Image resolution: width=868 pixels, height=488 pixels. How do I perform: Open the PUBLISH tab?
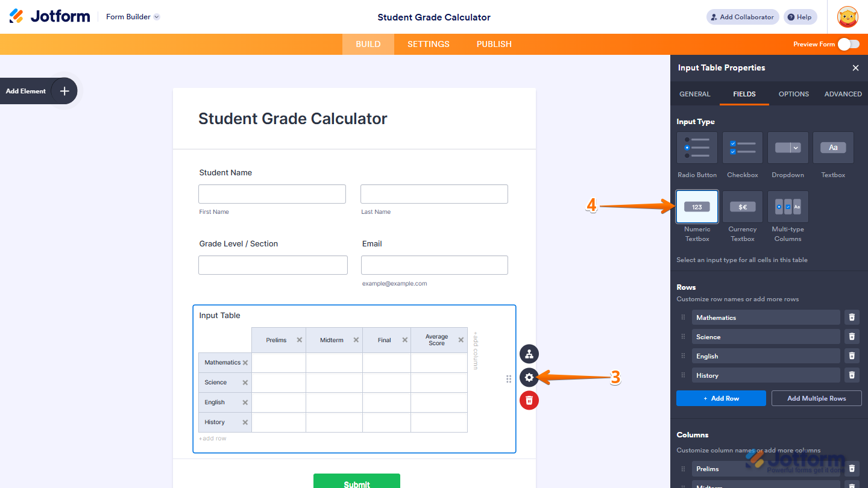coord(494,44)
